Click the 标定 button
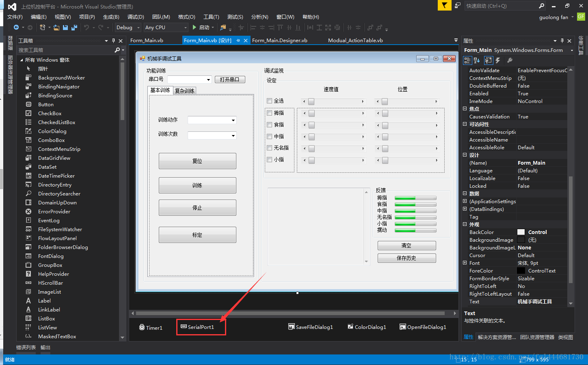 point(197,235)
